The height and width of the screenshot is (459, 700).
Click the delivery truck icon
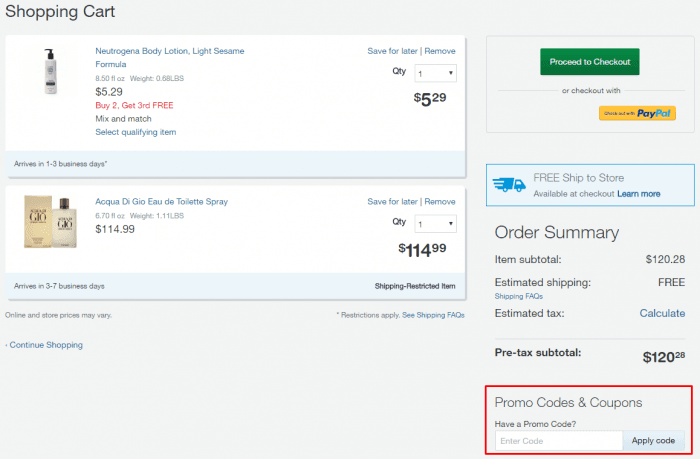pyautogui.click(x=509, y=185)
